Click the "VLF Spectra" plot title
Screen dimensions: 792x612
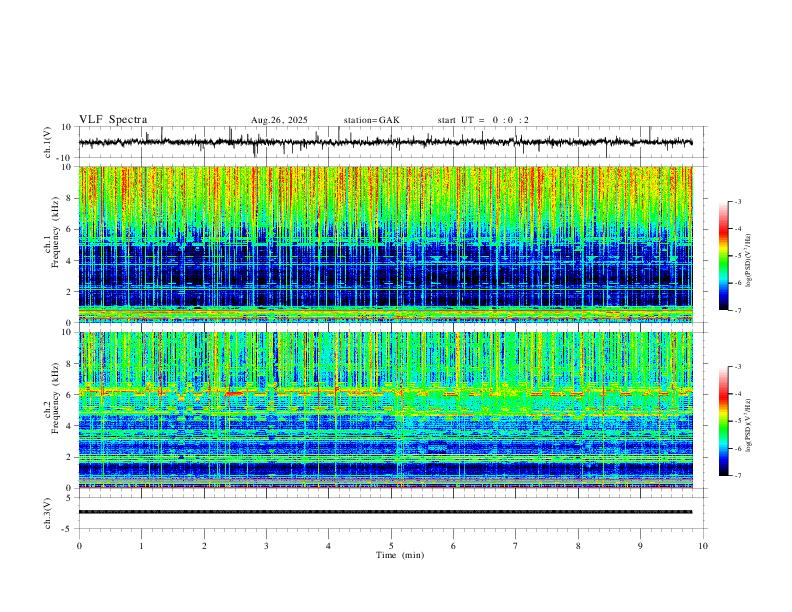[x=113, y=120]
